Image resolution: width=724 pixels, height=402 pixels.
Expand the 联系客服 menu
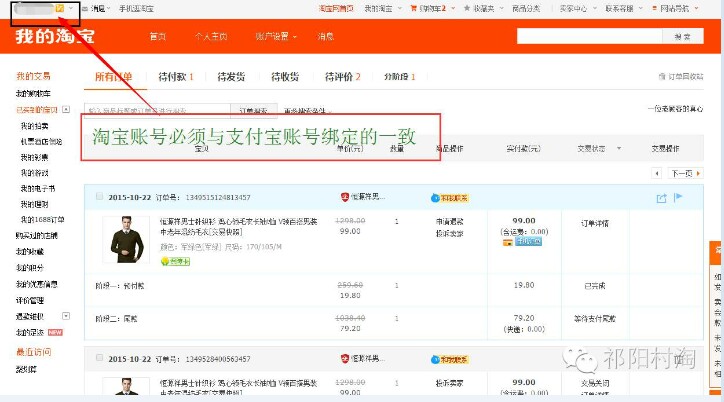tap(624, 8)
